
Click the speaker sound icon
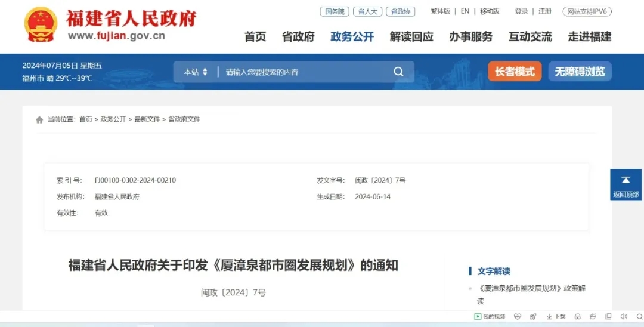624,316
